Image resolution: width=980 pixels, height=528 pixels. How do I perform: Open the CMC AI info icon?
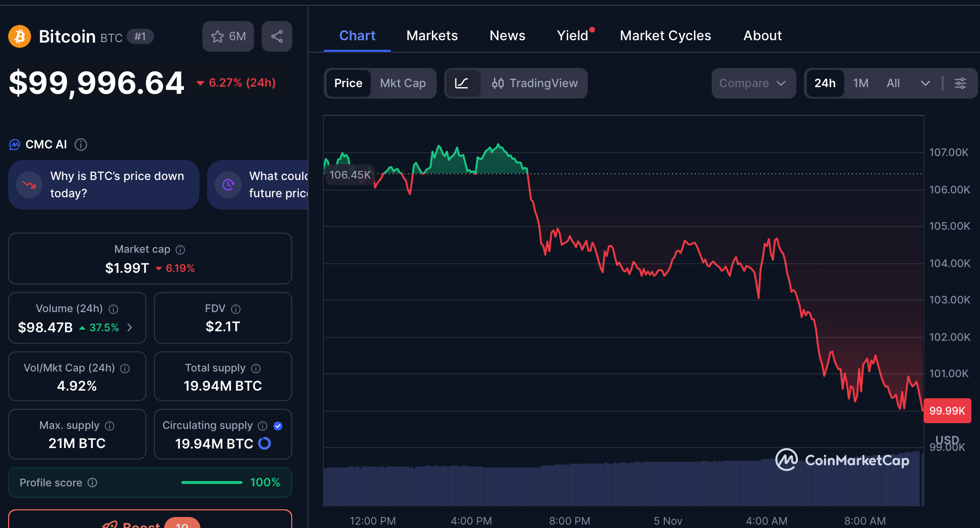(x=81, y=145)
